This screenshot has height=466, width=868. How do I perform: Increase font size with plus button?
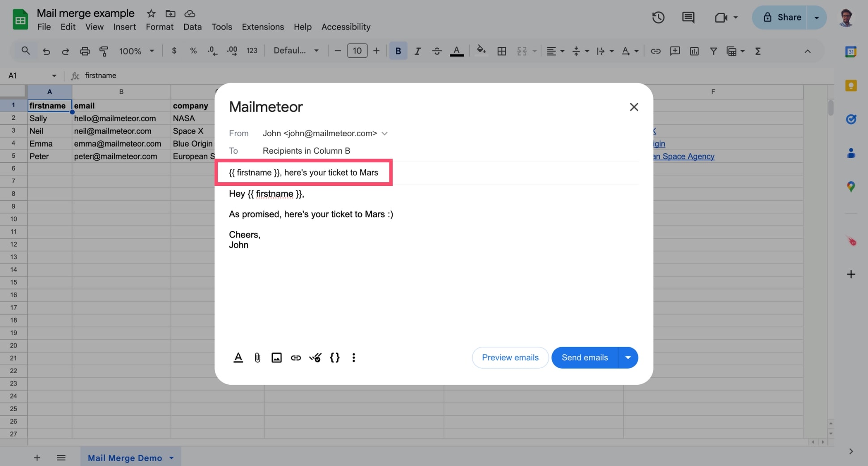pyautogui.click(x=377, y=51)
